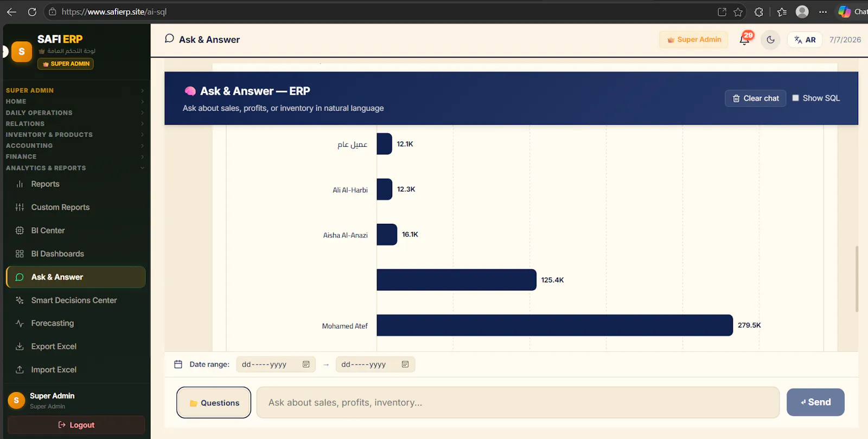The image size is (868, 439).
Task: Clear the conversation with Clear chat
Action: (755, 98)
